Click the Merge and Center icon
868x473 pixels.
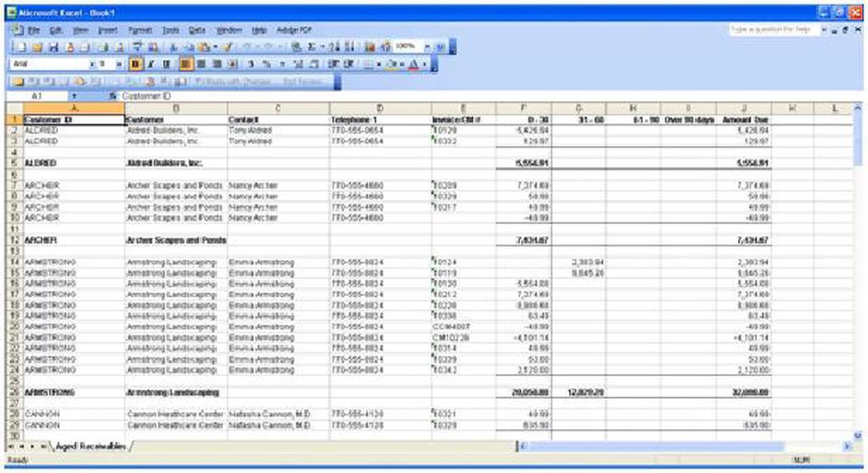coord(233,64)
